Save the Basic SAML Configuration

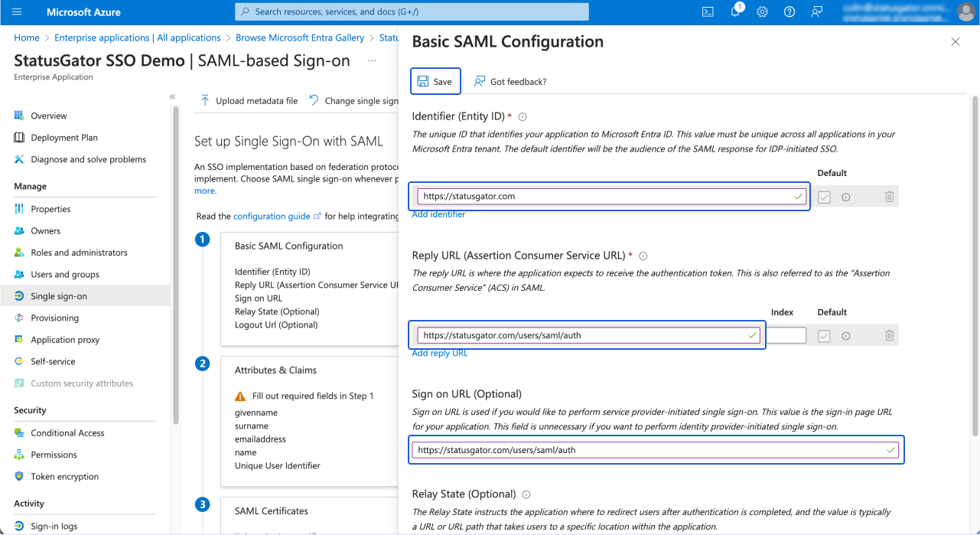(x=435, y=82)
